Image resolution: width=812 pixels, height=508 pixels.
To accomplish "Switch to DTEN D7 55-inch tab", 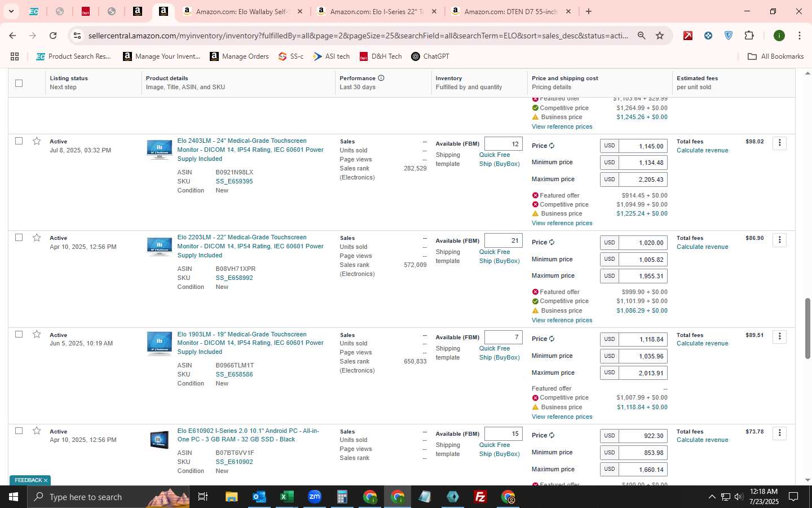I will 511,11.
